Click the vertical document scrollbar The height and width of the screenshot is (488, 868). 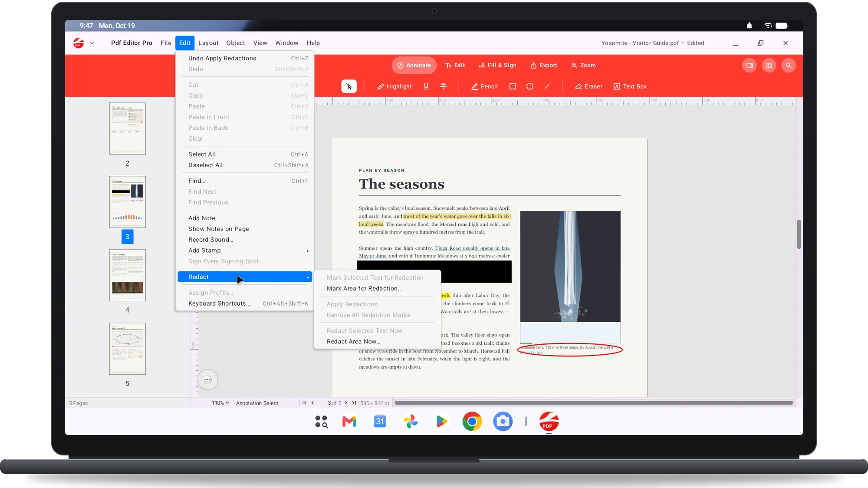coord(799,234)
